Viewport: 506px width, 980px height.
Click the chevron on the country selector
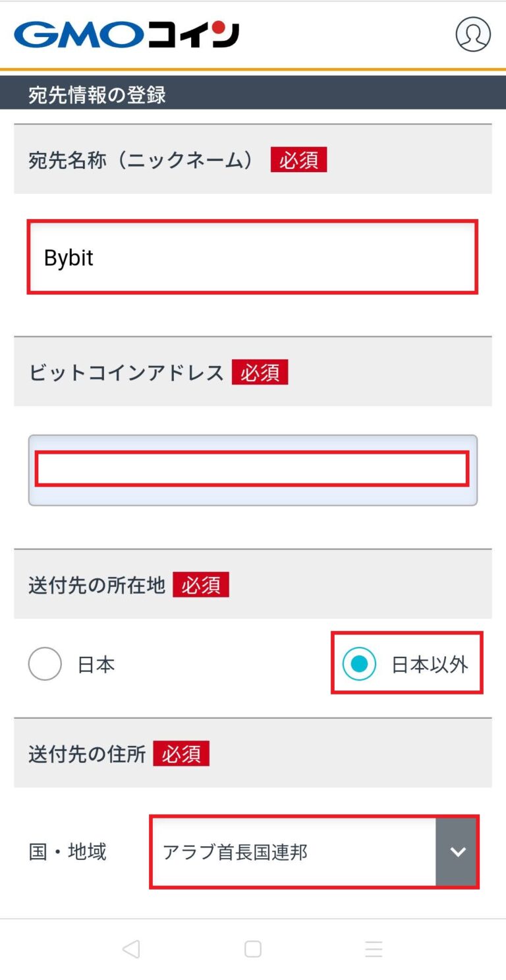pyautogui.click(x=457, y=851)
